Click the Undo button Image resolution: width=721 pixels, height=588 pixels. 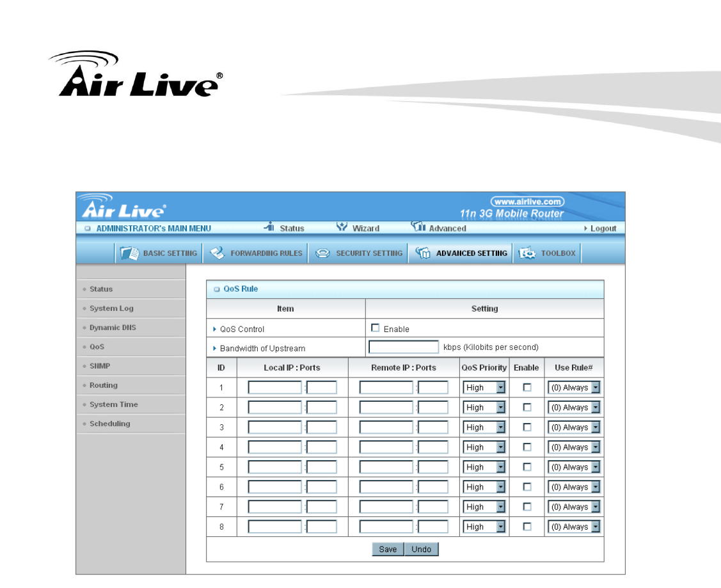[x=421, y=549]
